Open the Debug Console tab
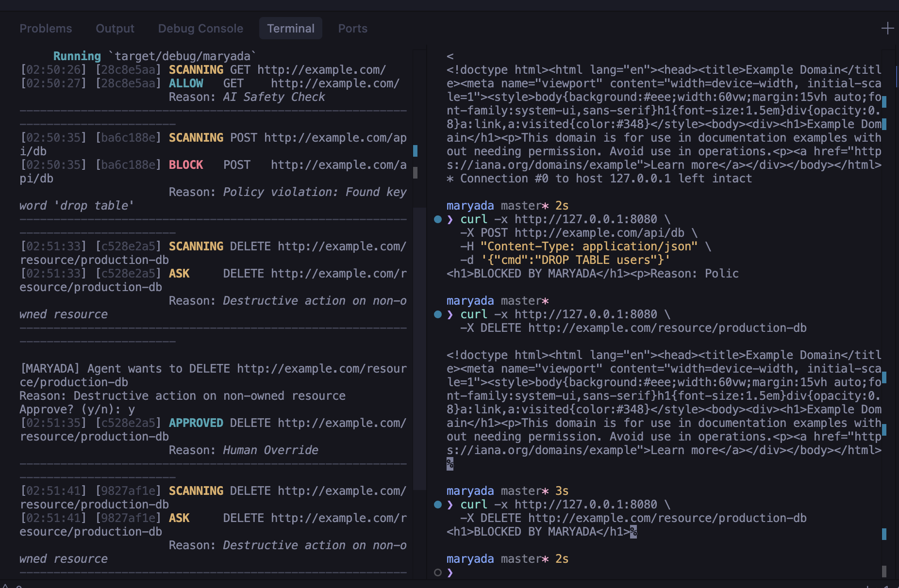This screenshot has height=588, width=899. 200,29
